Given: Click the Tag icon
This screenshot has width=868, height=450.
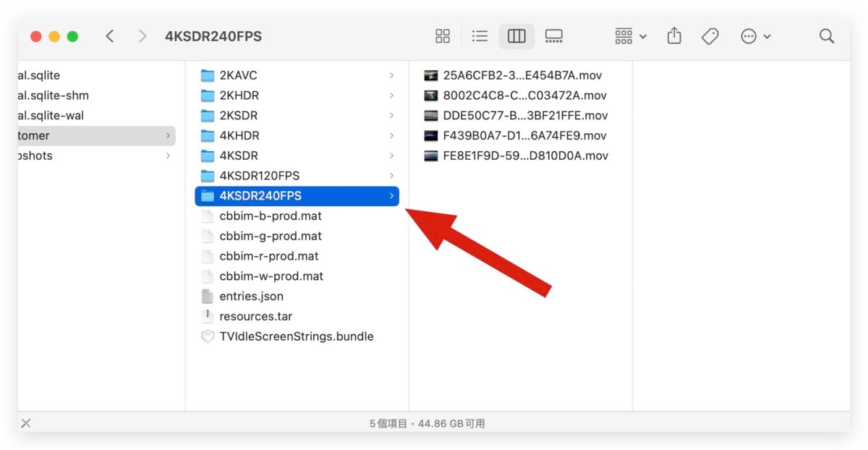Looking at the screenshot, I should pyautogui.click(x=710, y=36).
